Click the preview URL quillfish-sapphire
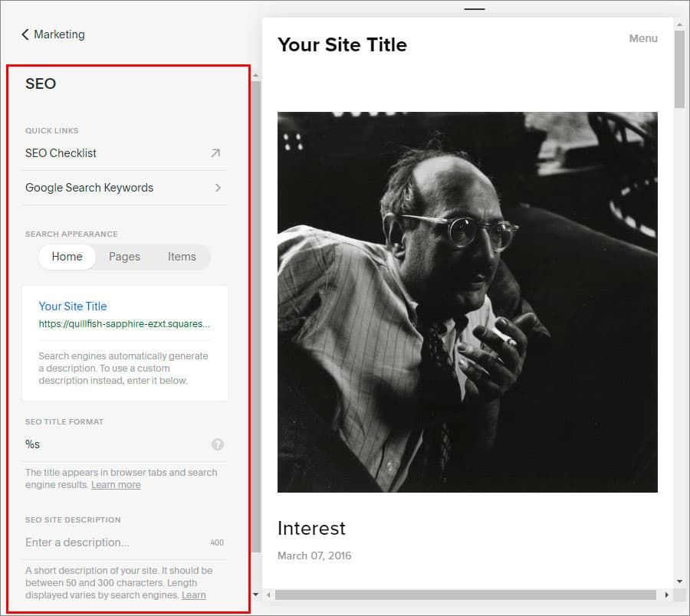Viewport: 690px width, 616px height. coord(124,324)
